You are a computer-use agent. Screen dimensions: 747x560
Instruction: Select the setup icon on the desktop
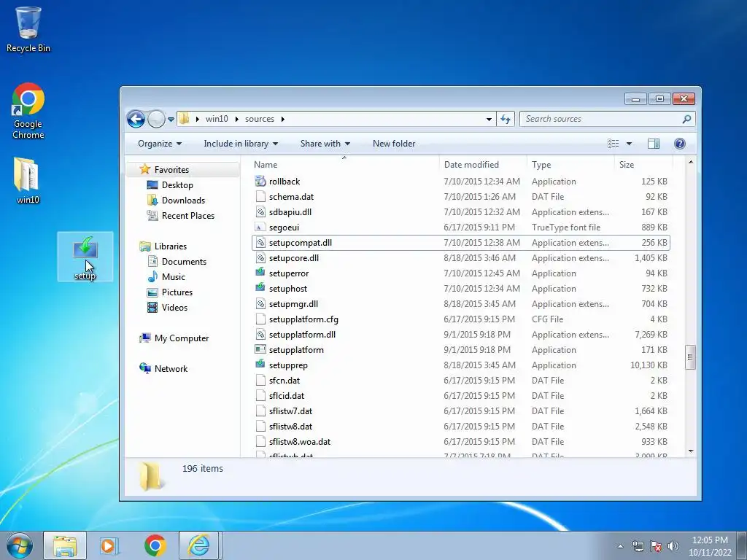pyautogui.click(x=85, y=257)
